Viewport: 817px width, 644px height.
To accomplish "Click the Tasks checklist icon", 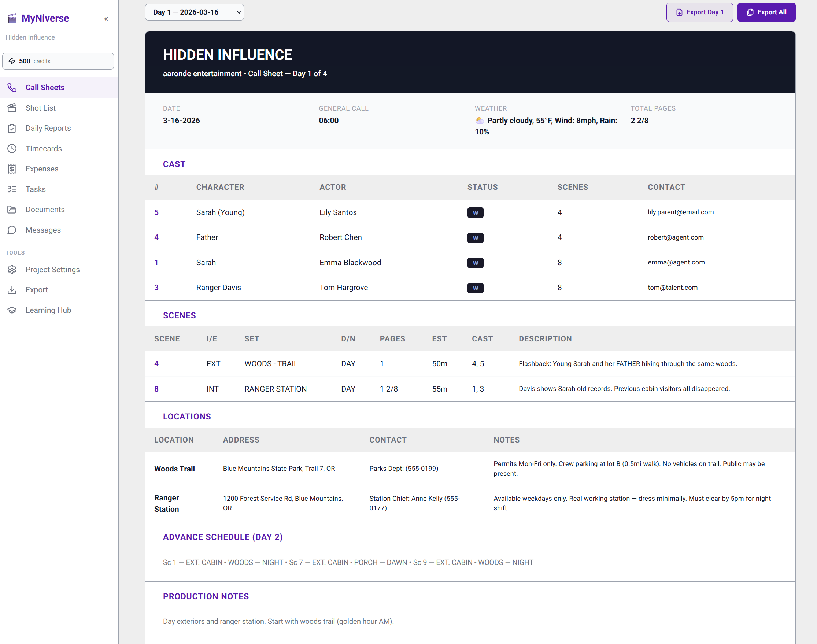I will click(x=12, y=189).
